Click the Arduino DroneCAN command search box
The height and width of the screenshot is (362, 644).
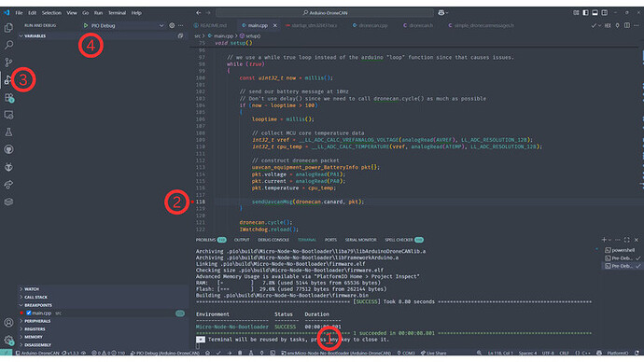(325, 13)
